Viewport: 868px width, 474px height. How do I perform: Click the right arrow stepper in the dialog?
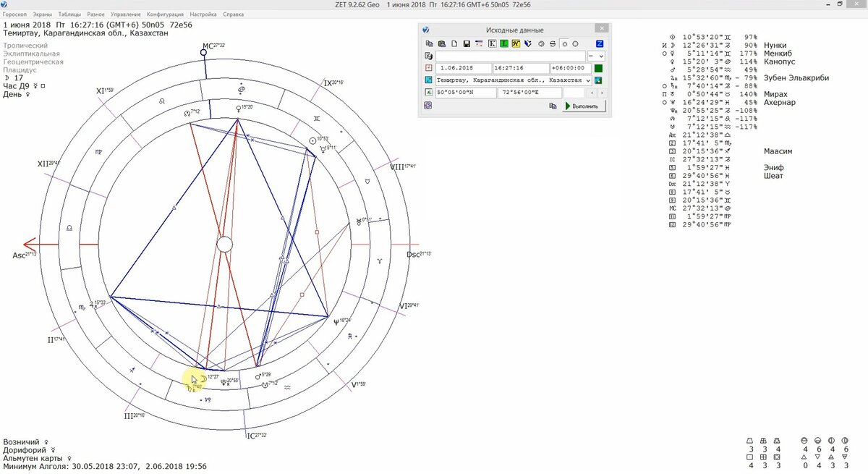(x=602, y=93)
